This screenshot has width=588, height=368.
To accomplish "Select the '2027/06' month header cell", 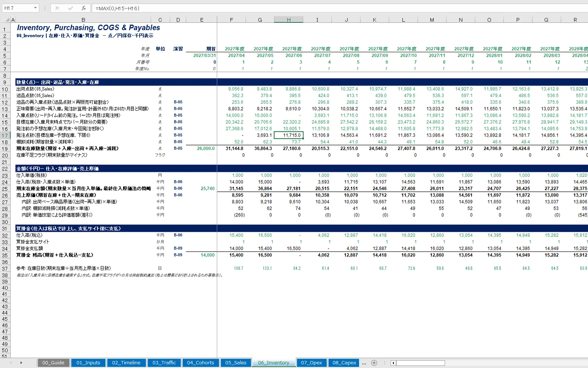I will (x=289, y=55).
